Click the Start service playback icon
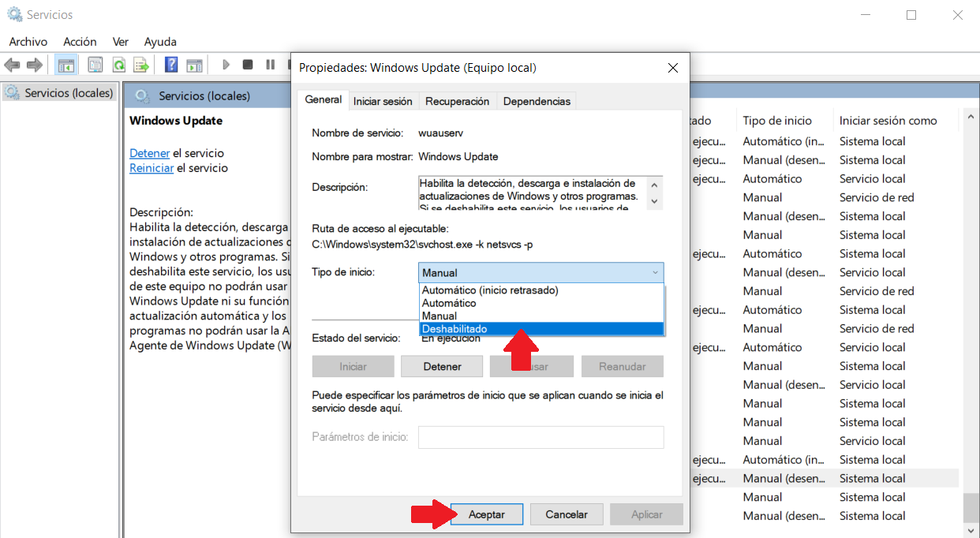Image resolution: width=980 pixels, height=538 pixels. click(x=226, y=64)
